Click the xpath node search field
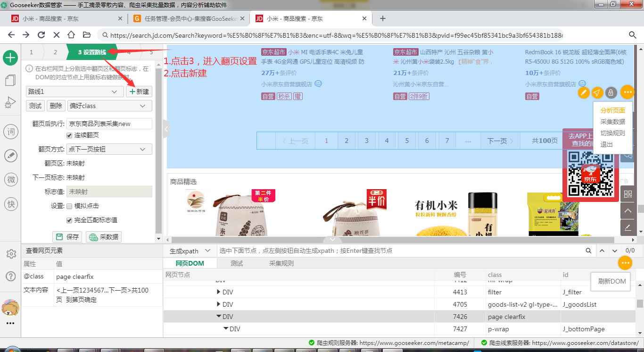 click(400, 251)
